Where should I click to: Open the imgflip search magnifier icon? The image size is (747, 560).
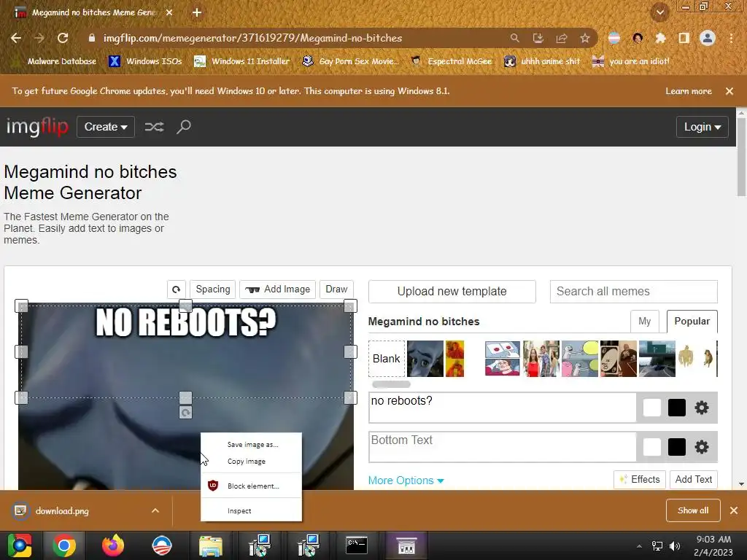[x=184, y=127]
